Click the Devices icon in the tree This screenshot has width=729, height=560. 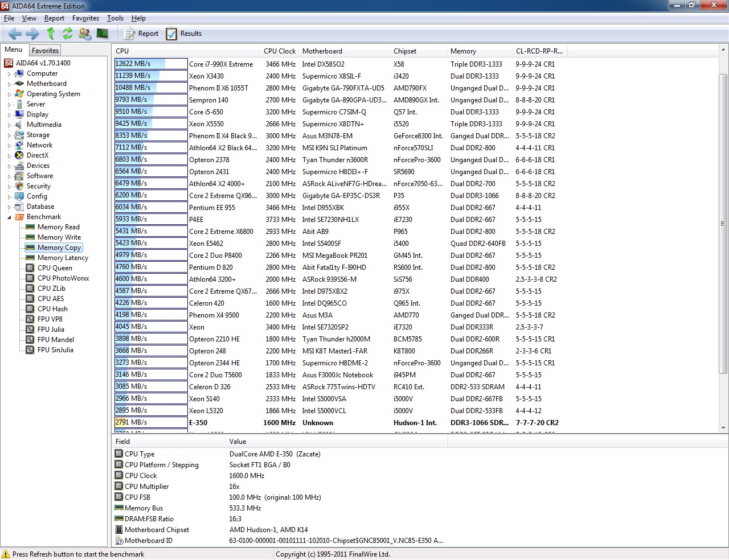pos(19,166)
